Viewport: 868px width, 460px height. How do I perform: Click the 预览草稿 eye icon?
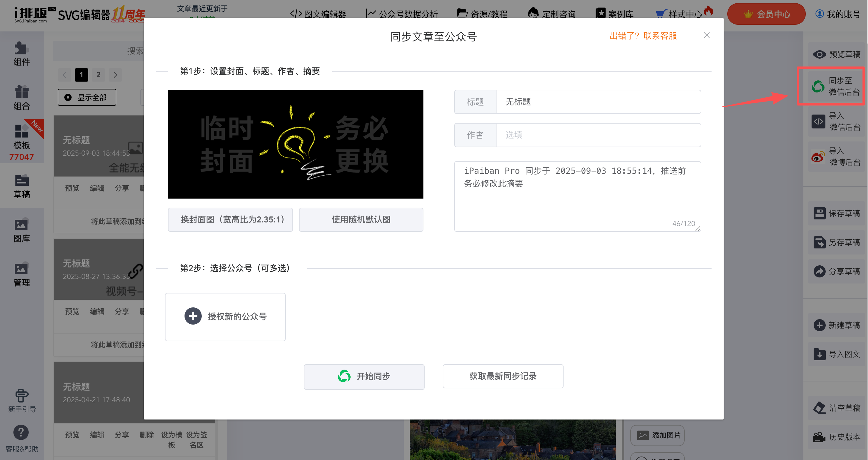(819, 54)
